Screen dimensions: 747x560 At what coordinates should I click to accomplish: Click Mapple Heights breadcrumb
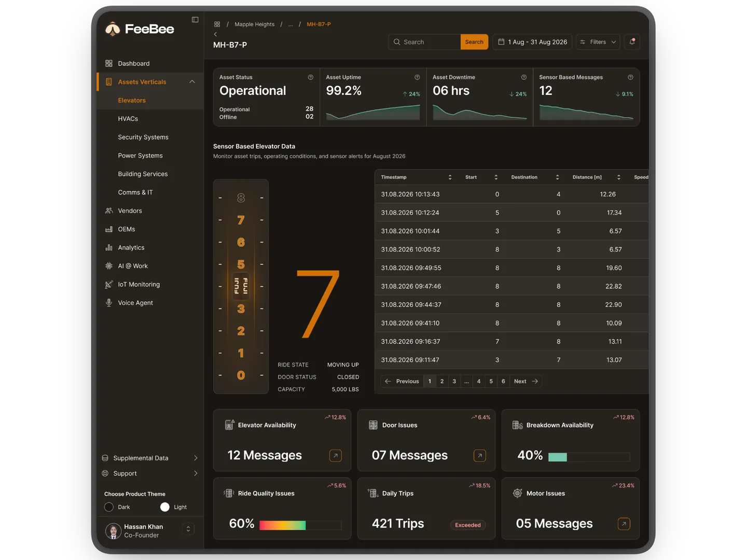tap(254, 24)
